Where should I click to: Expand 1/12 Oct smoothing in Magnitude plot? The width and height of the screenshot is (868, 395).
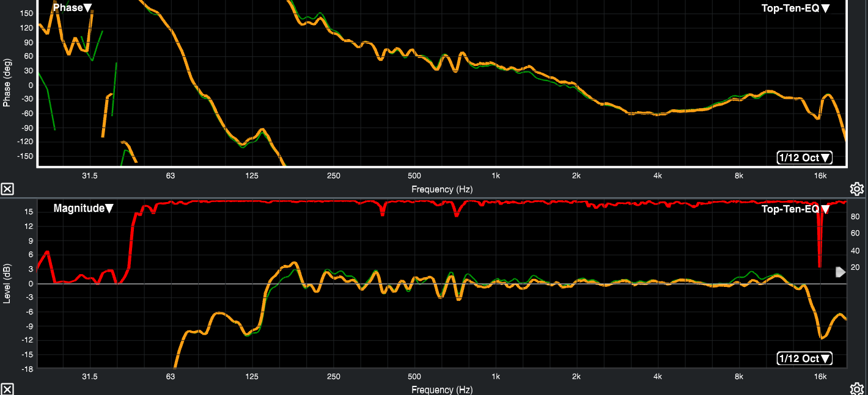pyautogui.click(x=804, y=358)
